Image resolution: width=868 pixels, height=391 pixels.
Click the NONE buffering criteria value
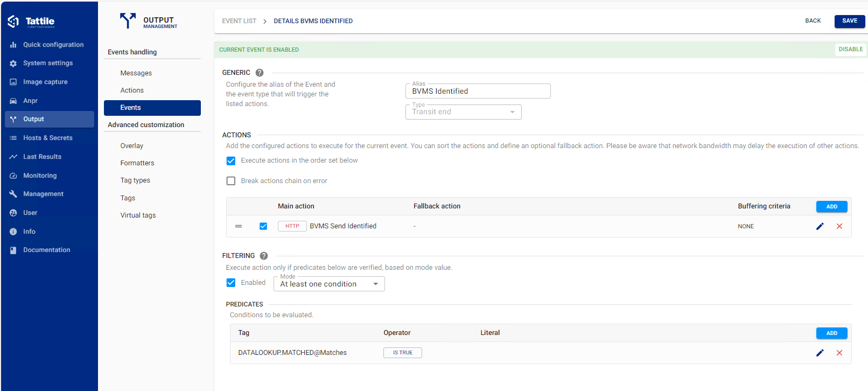[746, 226]
